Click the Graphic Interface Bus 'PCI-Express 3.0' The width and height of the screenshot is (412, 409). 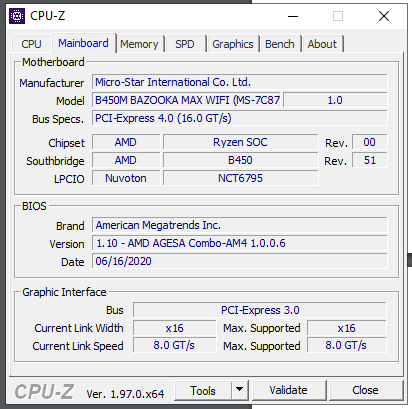coord(260,310)
